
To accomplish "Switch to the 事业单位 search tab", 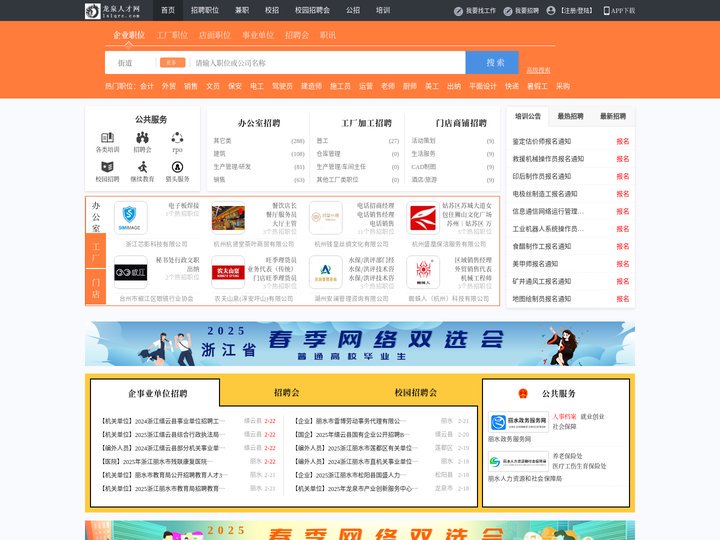I will [258, 35].
